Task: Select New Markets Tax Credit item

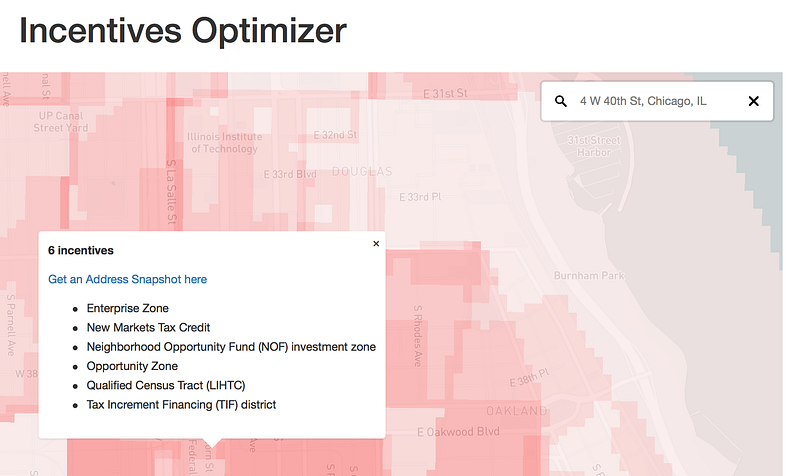Action: pyautogui.click(x=148, y=328)
